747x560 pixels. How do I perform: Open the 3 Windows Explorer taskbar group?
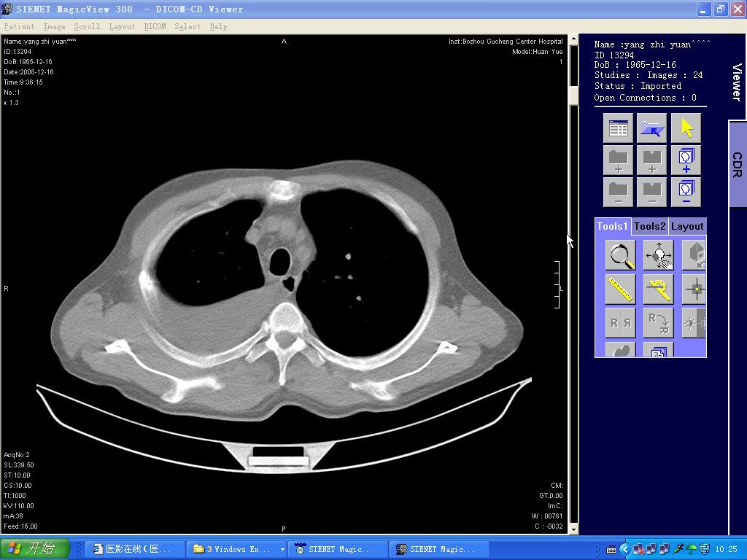coord(237,549)
